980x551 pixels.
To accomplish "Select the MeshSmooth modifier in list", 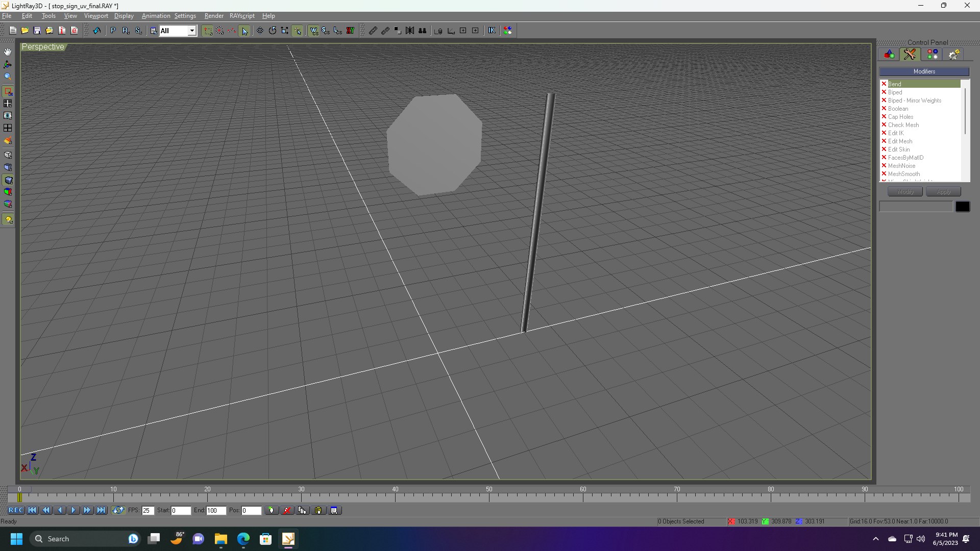I will 903,174.
